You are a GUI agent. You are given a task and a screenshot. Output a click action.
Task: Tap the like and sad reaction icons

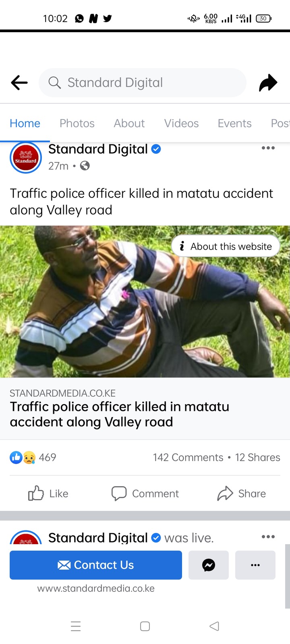point(23,458)
